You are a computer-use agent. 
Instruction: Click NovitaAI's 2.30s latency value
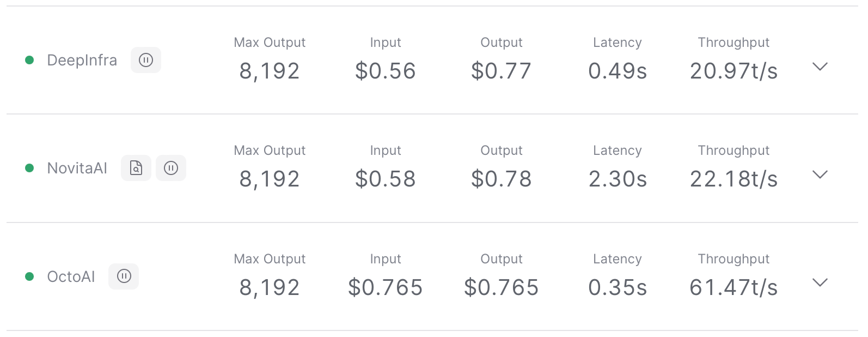pos(618,179)
